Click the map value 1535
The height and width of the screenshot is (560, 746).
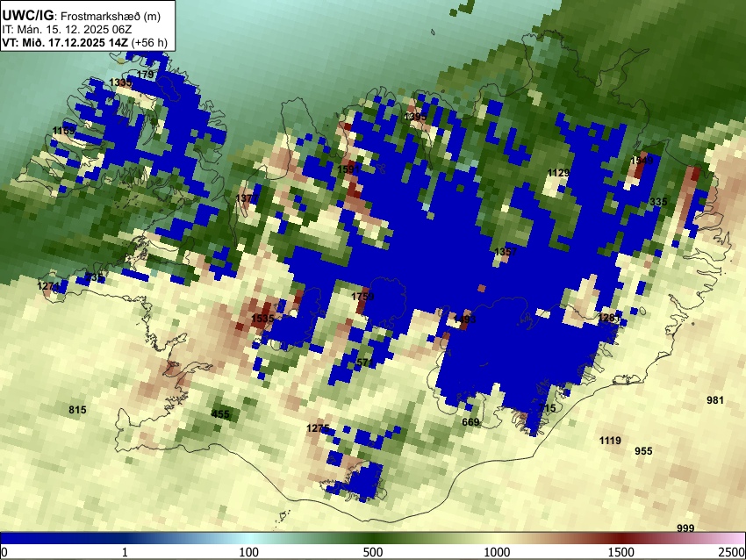262,318
